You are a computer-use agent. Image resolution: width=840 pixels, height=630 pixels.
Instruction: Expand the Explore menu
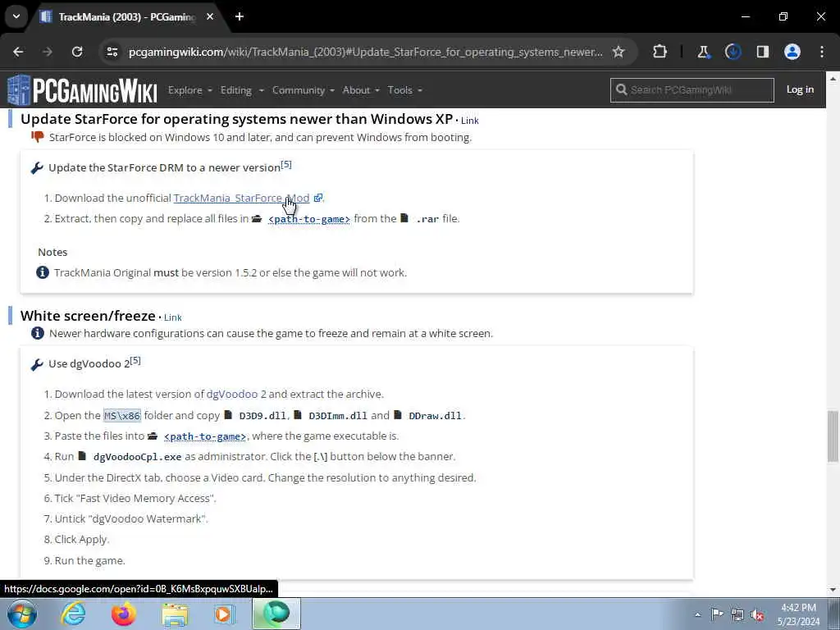(x=189, y=90)
